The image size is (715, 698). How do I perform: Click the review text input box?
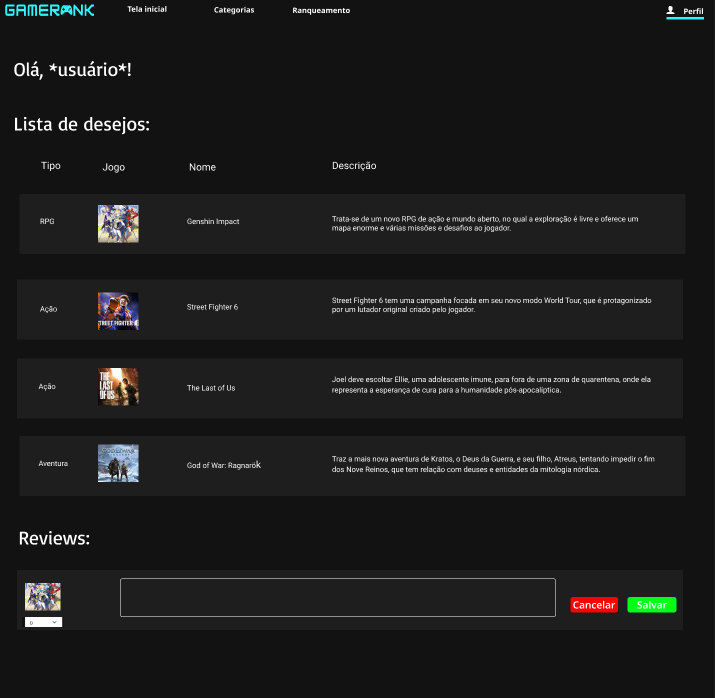coord(338,597)
